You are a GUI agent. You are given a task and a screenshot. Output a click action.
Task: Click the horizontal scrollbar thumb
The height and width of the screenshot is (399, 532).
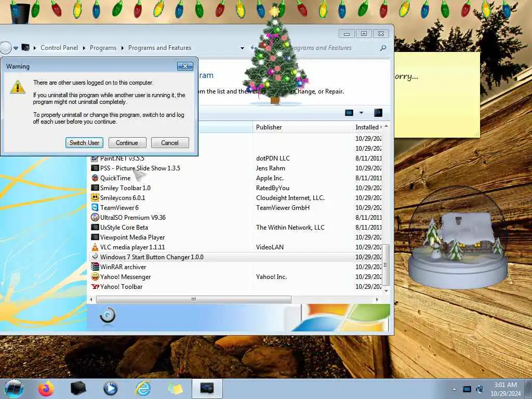[194, 299]
